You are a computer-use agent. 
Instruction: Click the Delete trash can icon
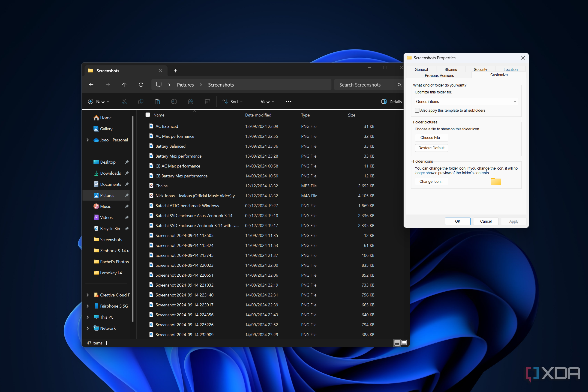click(x=207, y=102)
